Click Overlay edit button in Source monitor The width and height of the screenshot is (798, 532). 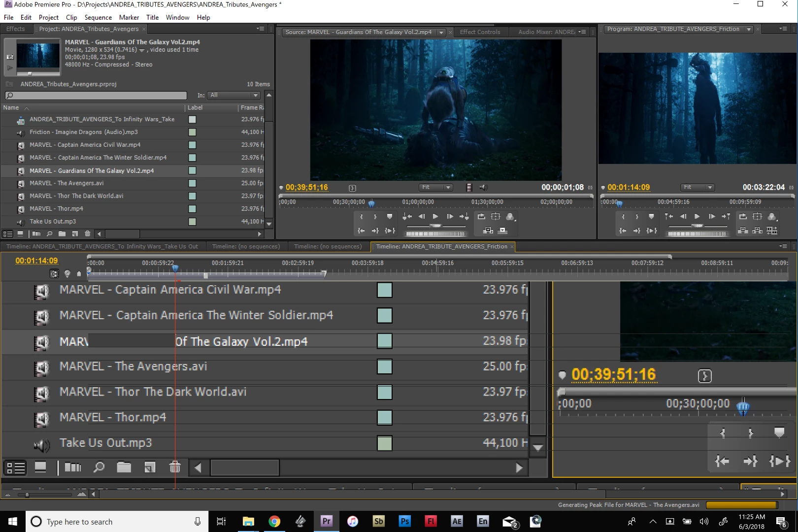502,230
